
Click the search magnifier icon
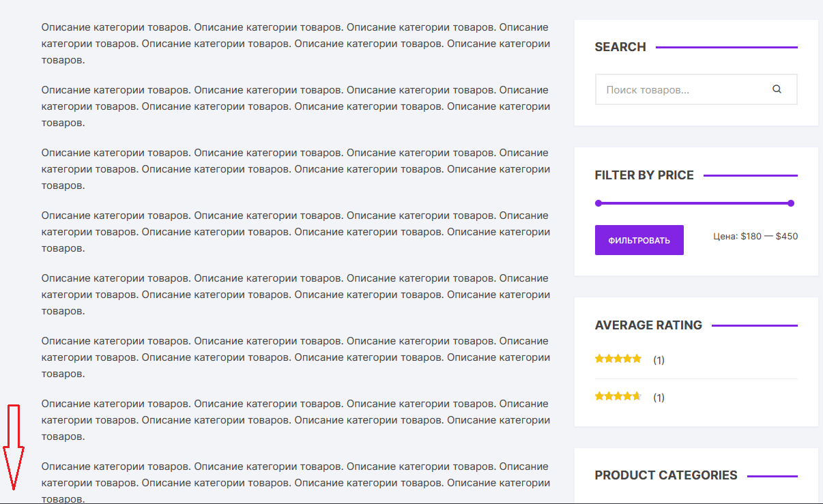777,89
